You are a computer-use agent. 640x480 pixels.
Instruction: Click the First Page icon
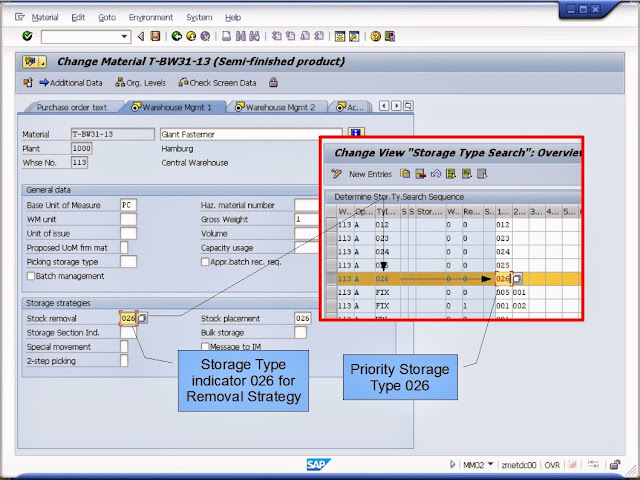277,36
